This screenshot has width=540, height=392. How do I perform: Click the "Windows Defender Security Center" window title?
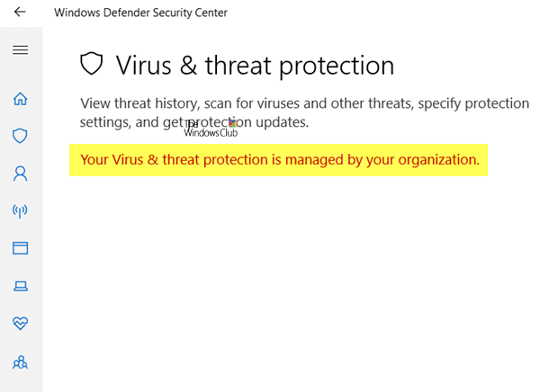coord(140,13)
